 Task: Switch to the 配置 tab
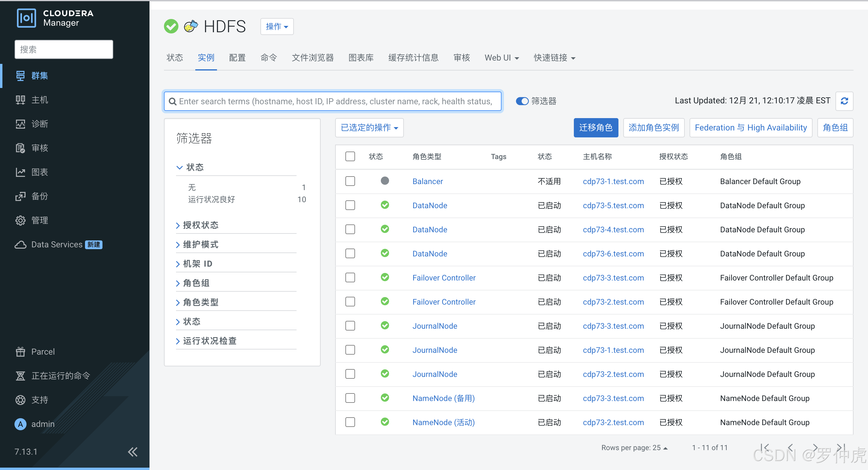click(237, 58)
